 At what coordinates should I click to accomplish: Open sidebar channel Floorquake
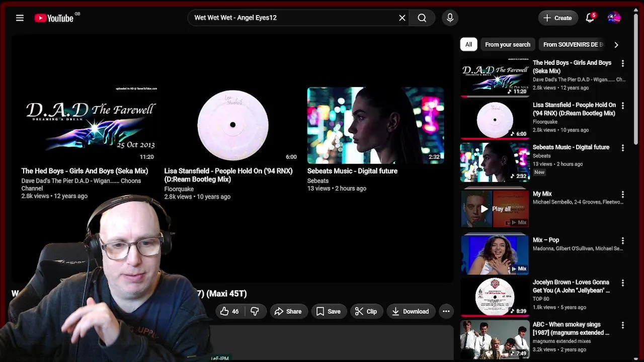(545, 122)
